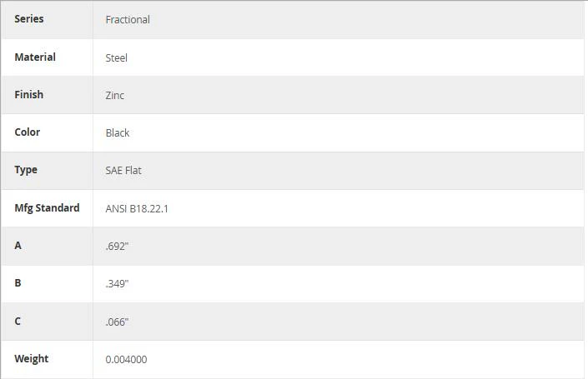Click the dimension C label
Screen dimensions: 588x379
pos(18,321)
